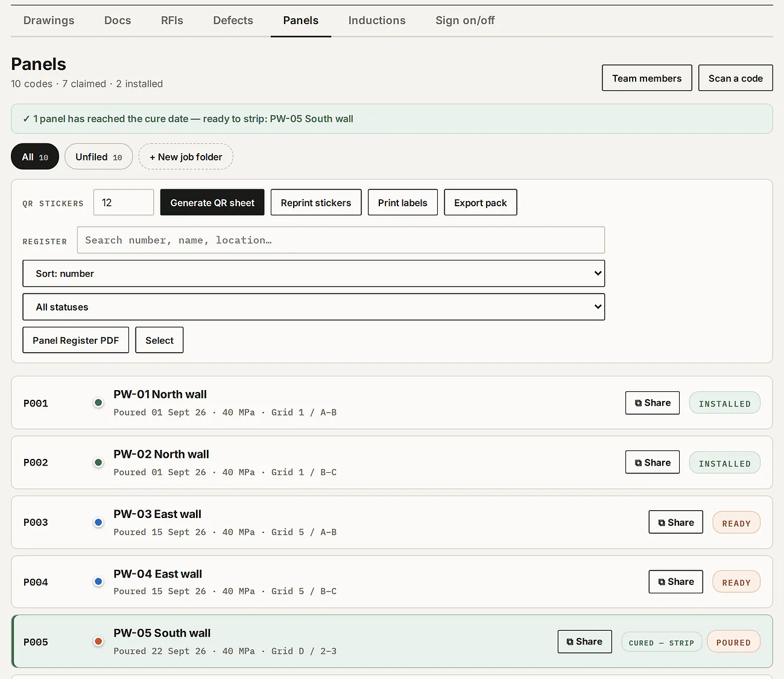Switch to the Defects tab
This screenshot has height=679, width=784.
(x=233, y=21)
